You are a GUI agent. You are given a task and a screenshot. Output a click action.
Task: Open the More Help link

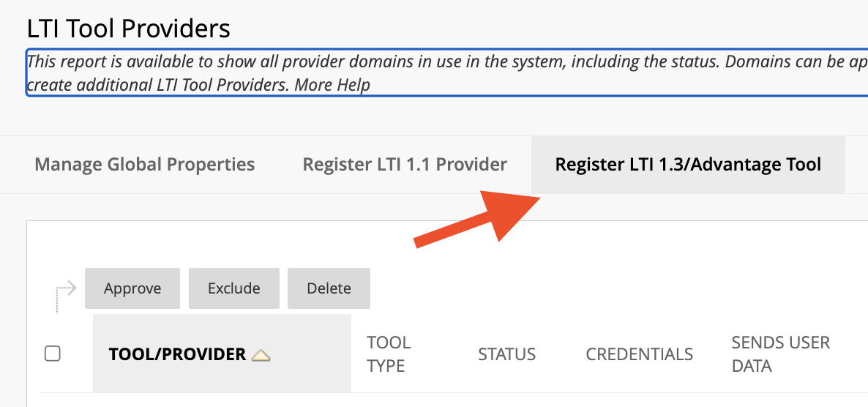pyautogui.click(x=332, y=85)
